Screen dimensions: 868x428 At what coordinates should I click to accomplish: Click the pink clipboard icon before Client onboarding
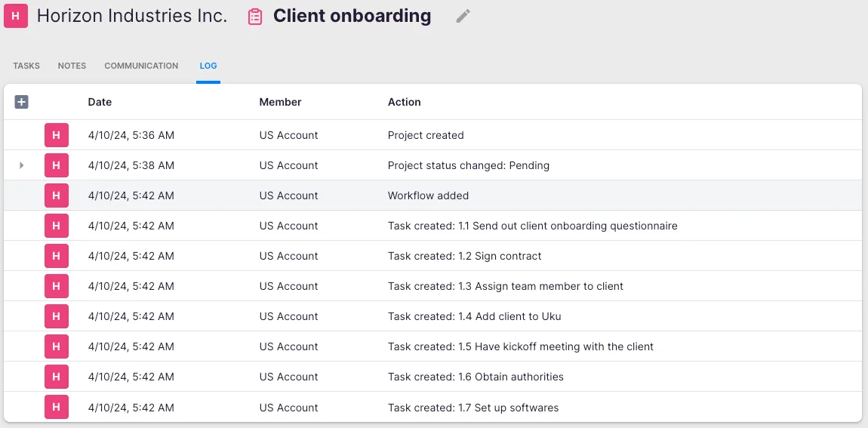(255, 17)
